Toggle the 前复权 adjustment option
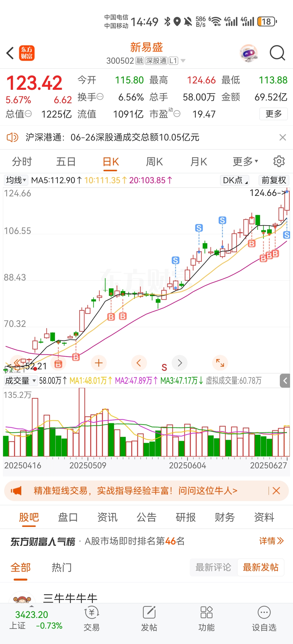293x644 pixels. [274, 180]
